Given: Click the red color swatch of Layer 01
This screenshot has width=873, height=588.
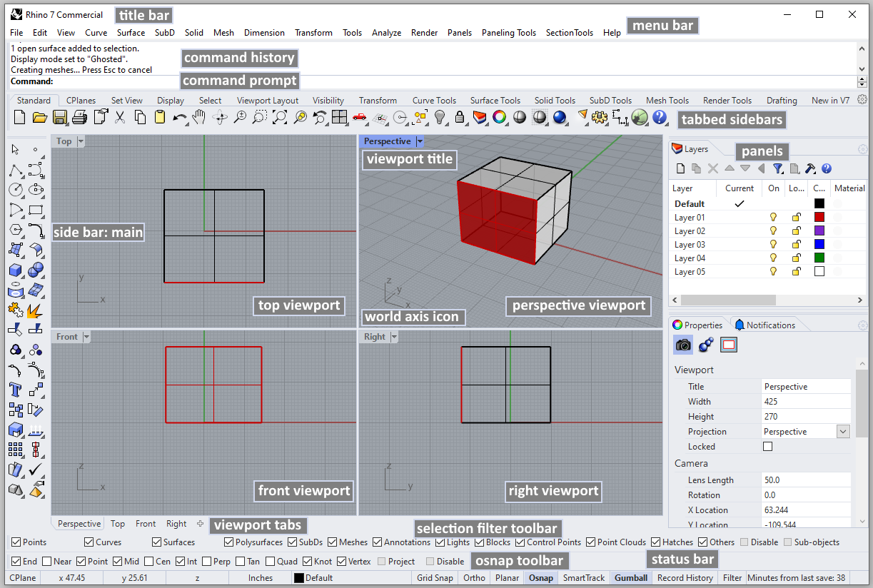Looking at the screenshot, I should point(819,217).
